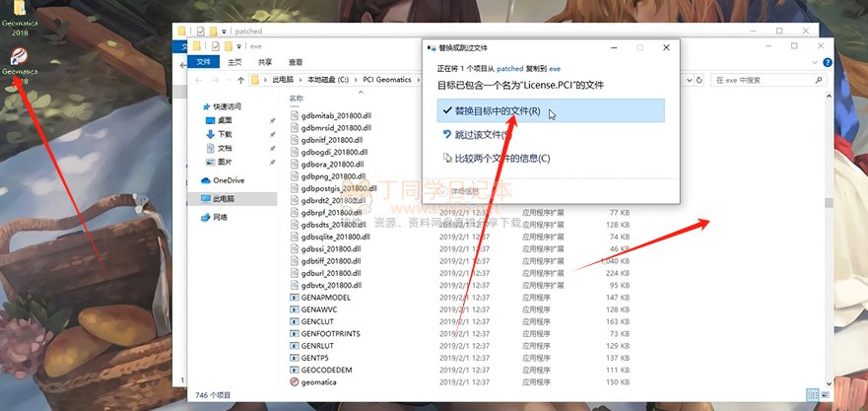The width and height of the screenshot is (868, 411).
Task: Open the 文件 ribbon tab
Action: tap(204, 62)
